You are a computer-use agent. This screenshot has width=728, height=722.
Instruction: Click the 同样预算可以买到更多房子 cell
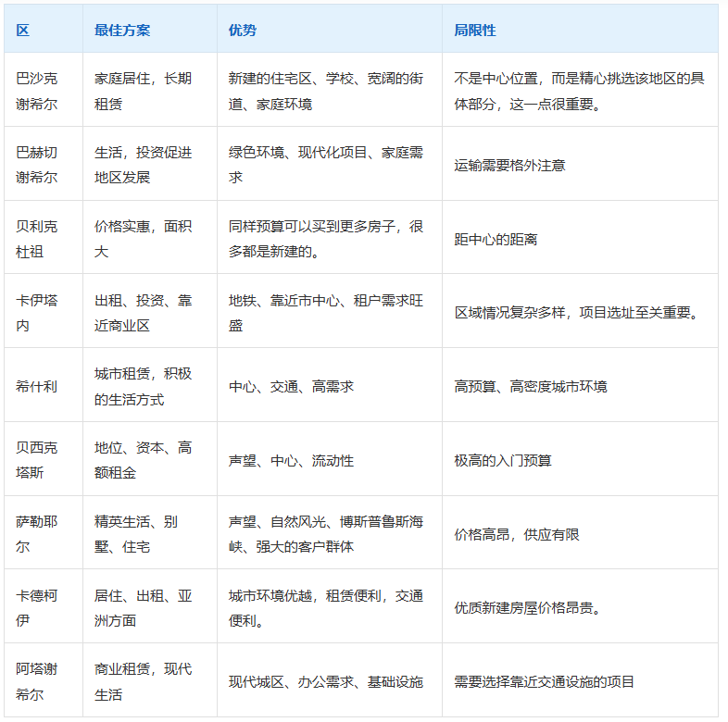pyautogui.click(x=330, y=238)
